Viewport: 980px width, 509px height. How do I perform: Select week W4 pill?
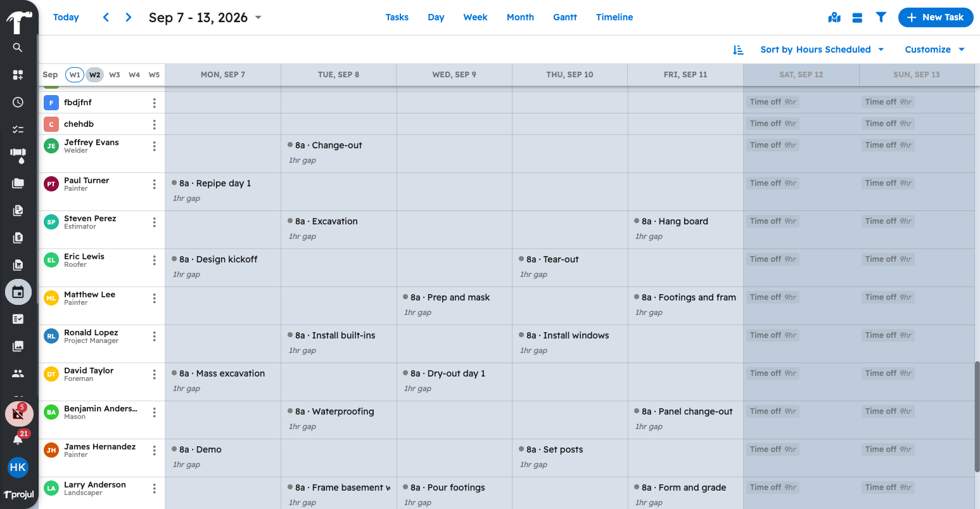tap(134, 75)
